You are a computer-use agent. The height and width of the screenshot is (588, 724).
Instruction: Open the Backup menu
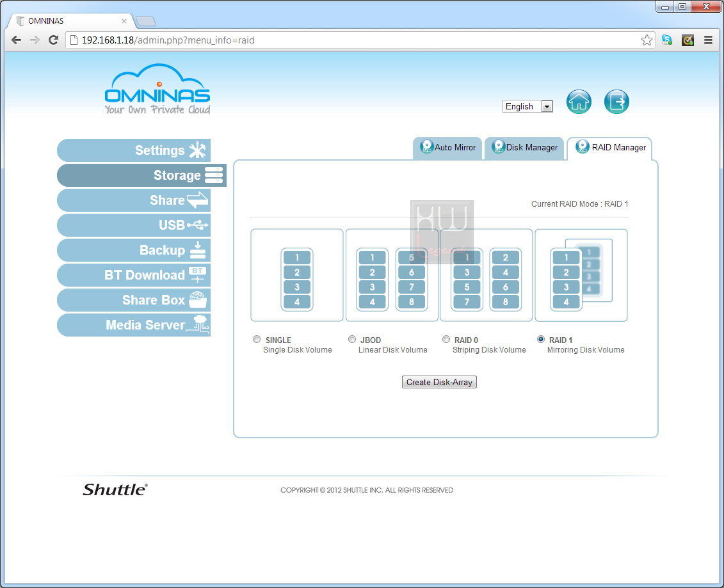click(x=134, y=250)
